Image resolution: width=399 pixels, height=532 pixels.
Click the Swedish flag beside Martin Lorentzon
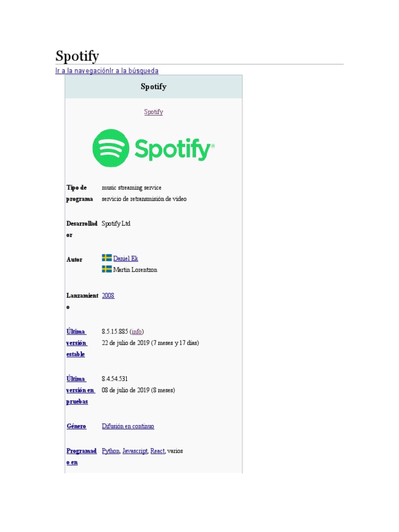click(107, 269)
